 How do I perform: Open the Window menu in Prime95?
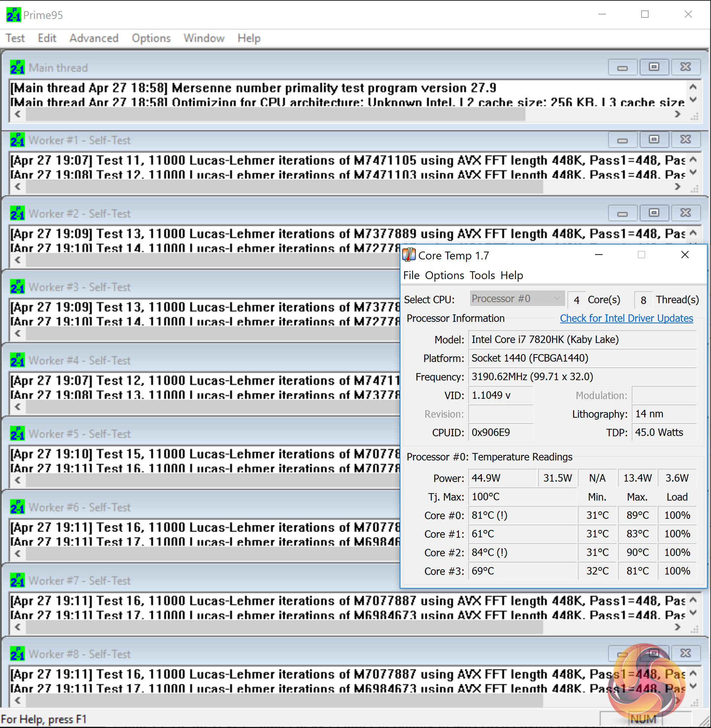click(204, 38)
